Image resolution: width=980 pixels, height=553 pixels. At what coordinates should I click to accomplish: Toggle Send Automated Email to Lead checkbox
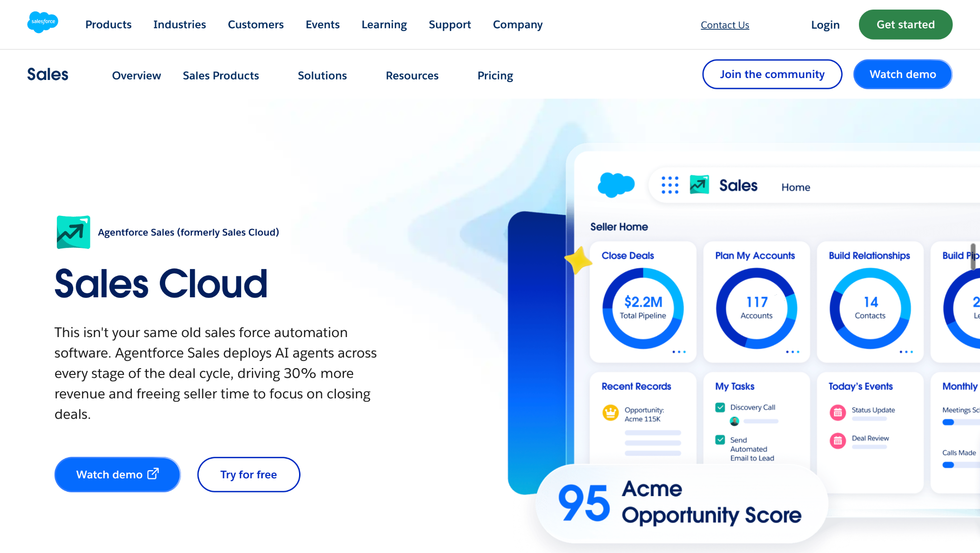720,440
